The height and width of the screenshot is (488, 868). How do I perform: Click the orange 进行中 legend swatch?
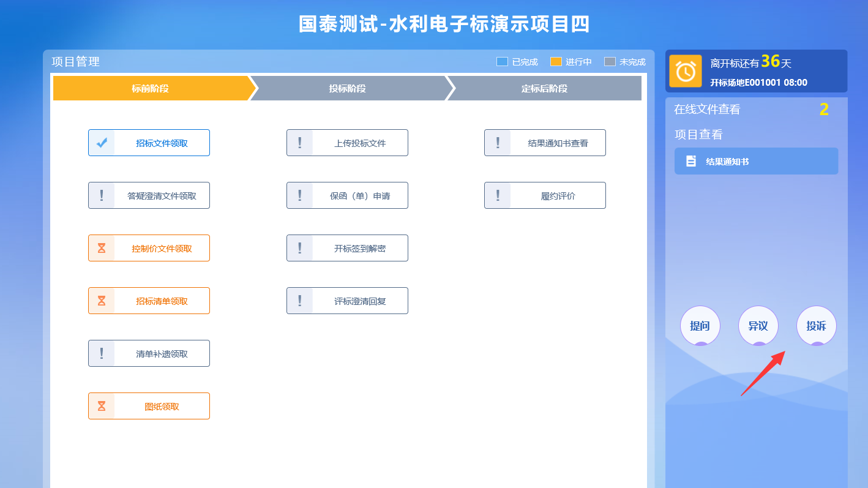(556, 62)
